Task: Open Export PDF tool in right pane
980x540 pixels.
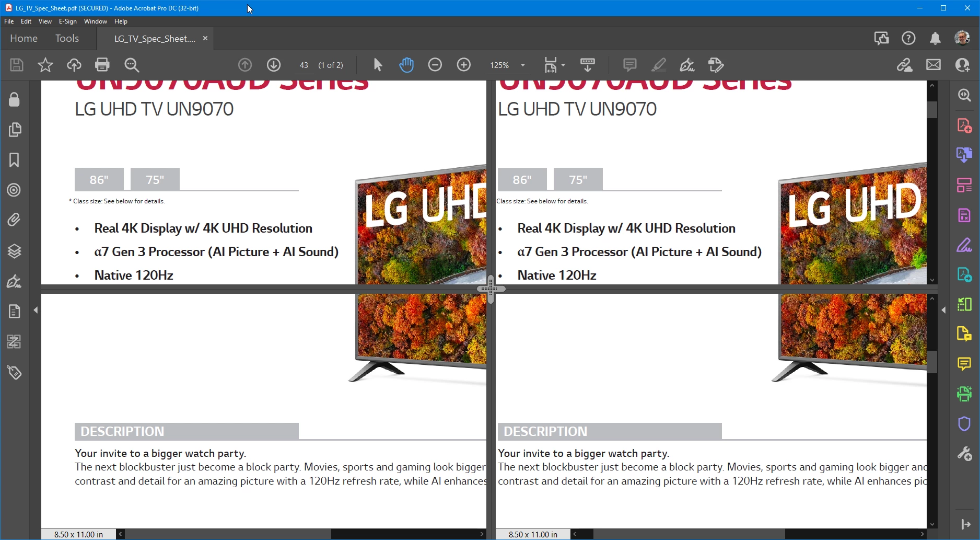Action: (x=964, y=274)
